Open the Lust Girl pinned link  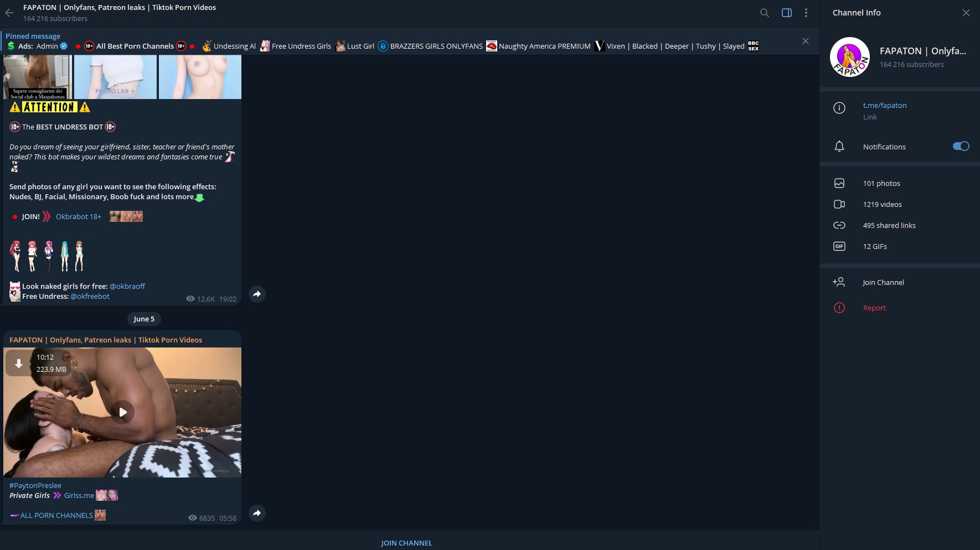coord(360,46)
